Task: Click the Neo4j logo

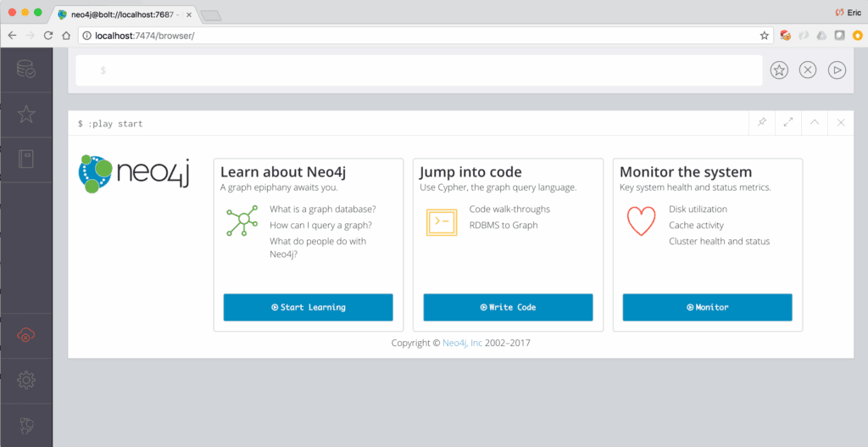Action: (134, 174)
